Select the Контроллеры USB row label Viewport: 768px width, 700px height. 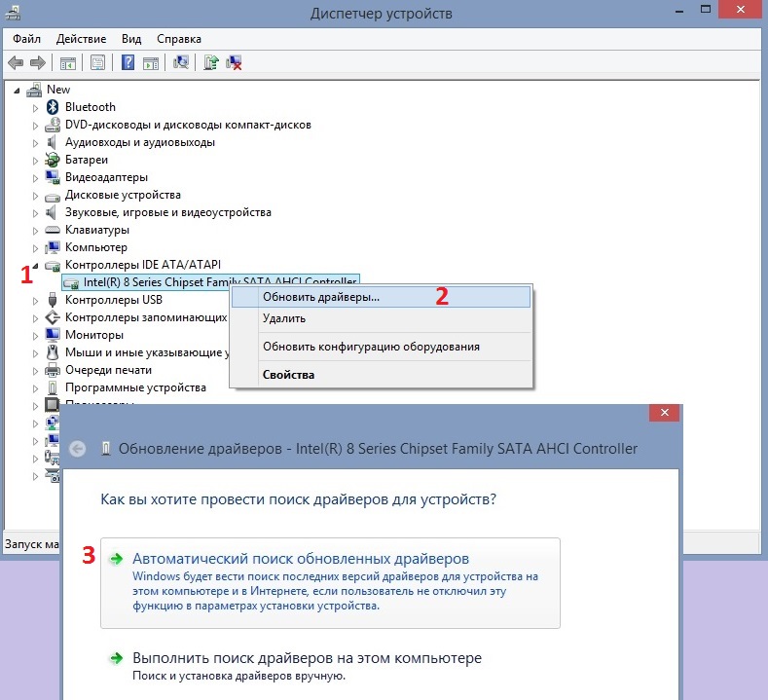tap(114, 300)
